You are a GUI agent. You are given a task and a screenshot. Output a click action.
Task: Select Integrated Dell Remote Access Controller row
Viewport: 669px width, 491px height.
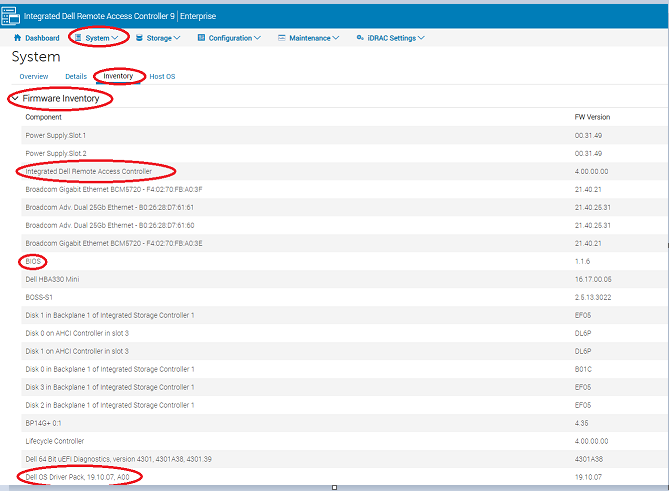345,171
